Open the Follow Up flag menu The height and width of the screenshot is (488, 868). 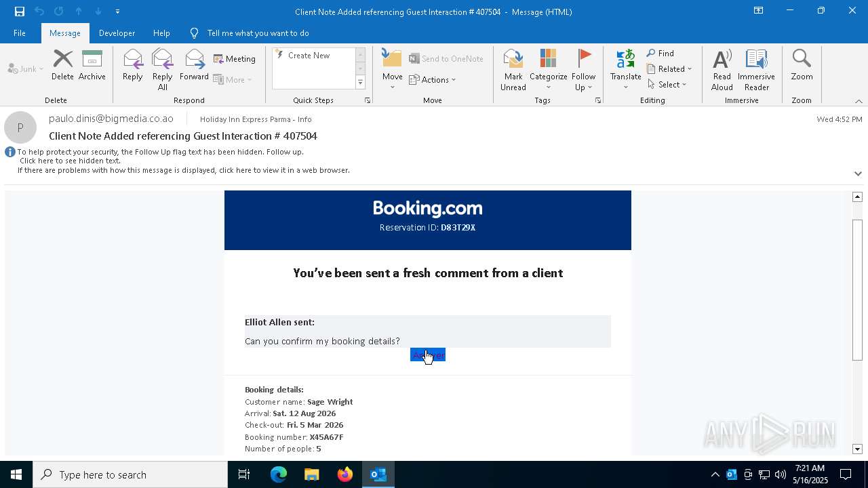pos(583,69)
